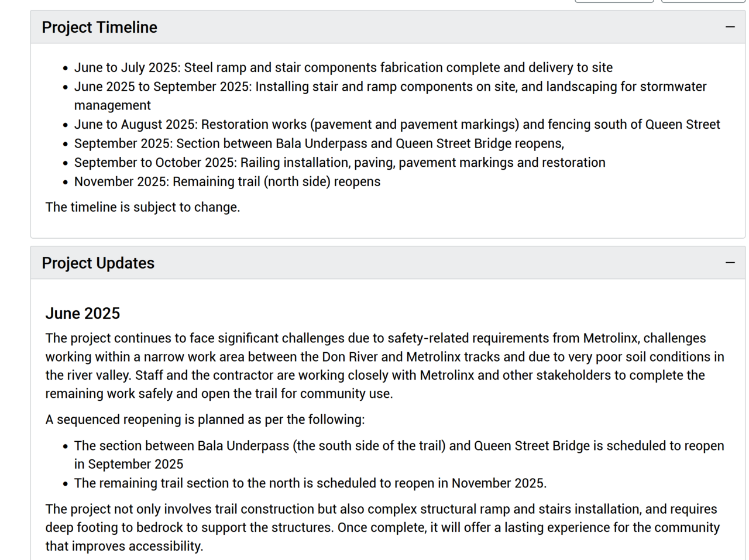749x560 pixels.
Task: Click the Project Updates accordion header title
Action: [x=98, y=263]
